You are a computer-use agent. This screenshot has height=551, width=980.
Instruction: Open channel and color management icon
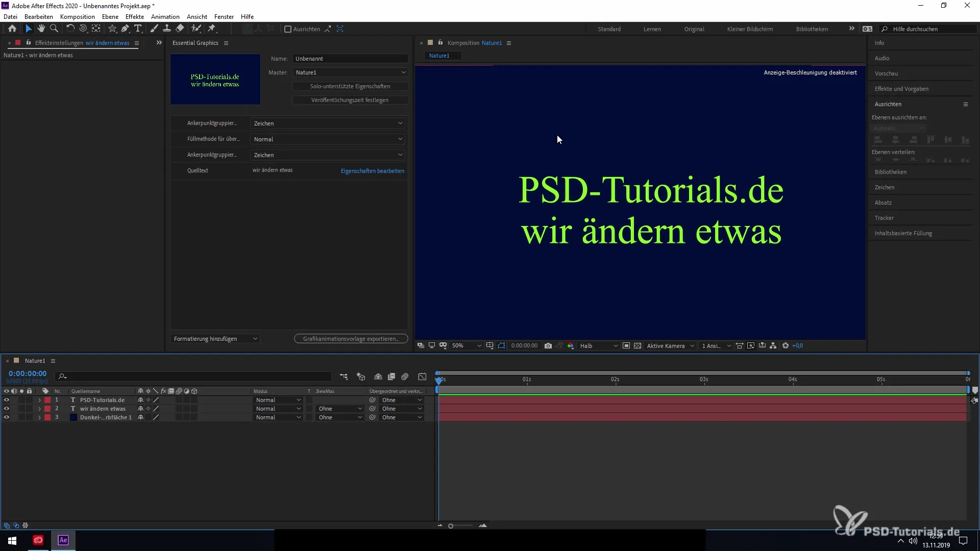pyautogui.click(x=571, y=345)
